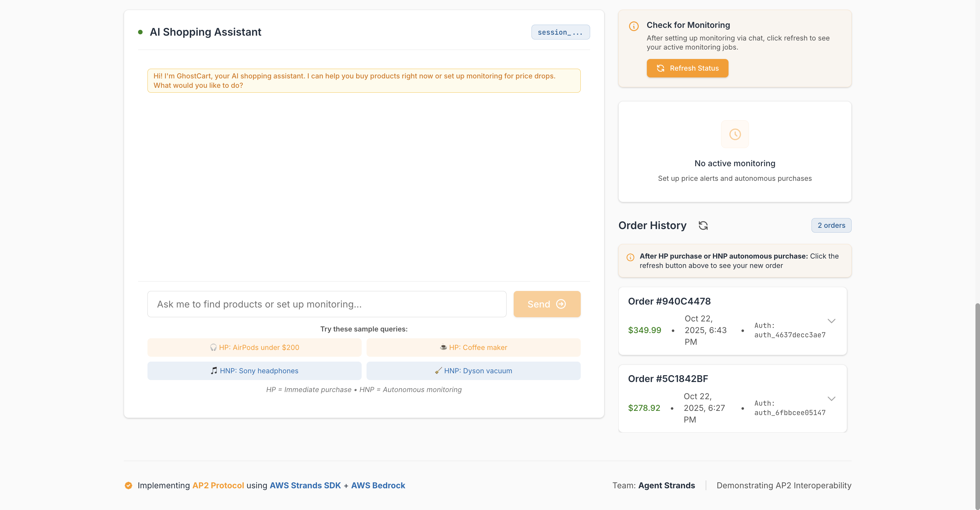Image resolution: width=980 pixels, height=510 pixels.
Task: Click the orange checkmark icon in footer
Action: (x=129, y=486)
